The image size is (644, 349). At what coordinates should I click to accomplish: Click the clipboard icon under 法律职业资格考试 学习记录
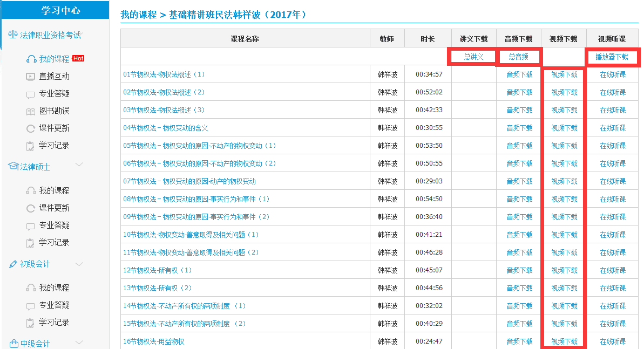31,146
